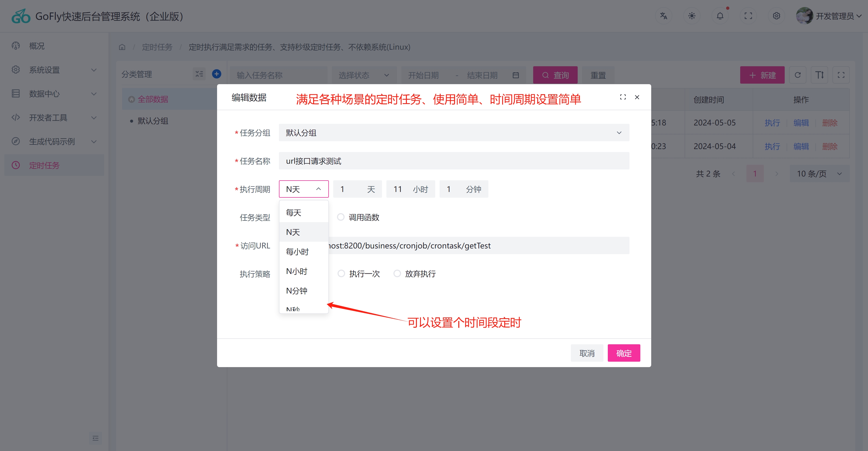The image size is (868, 451).
Task: Select 默认分组 in the category tree
Action: (x=153, y=121)
